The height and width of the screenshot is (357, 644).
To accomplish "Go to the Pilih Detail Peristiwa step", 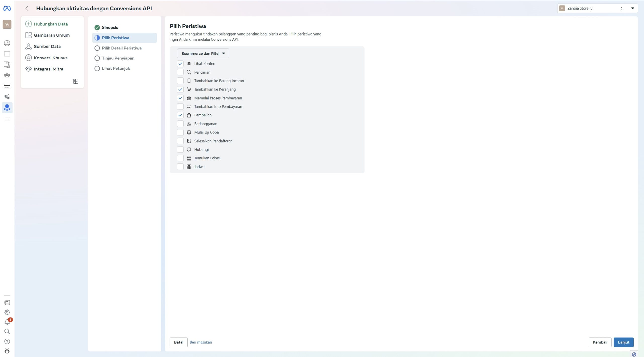I will pyautogui.click(x=122, y=48).
